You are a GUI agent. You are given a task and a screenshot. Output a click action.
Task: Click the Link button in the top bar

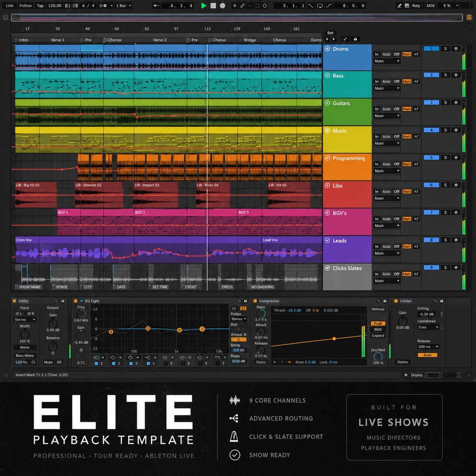point(10,6)
